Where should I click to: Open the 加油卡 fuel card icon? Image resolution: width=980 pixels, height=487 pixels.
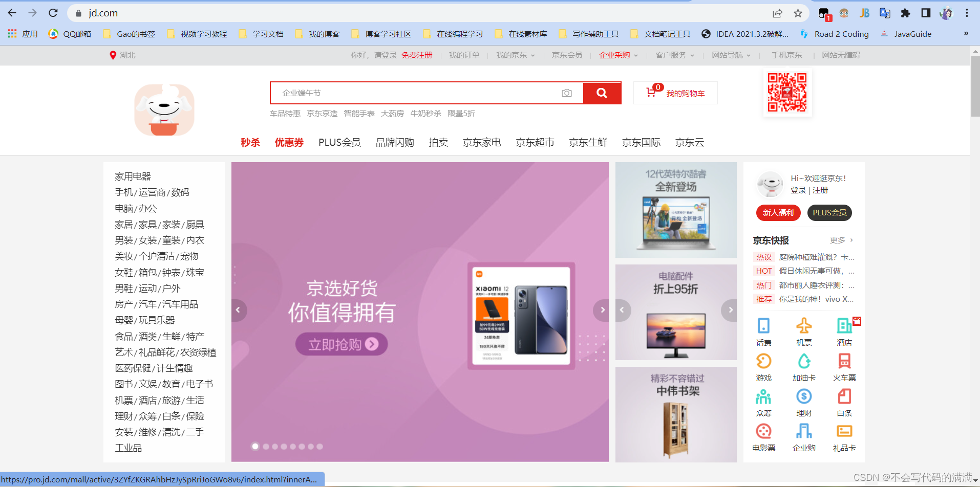[804, 361]
